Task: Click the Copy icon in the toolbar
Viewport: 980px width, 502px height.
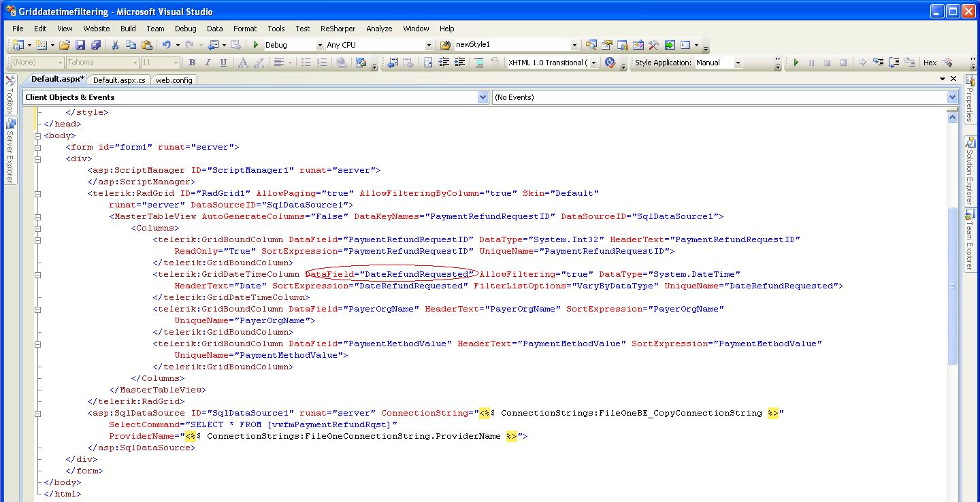Action: click(x=131, y=45)
